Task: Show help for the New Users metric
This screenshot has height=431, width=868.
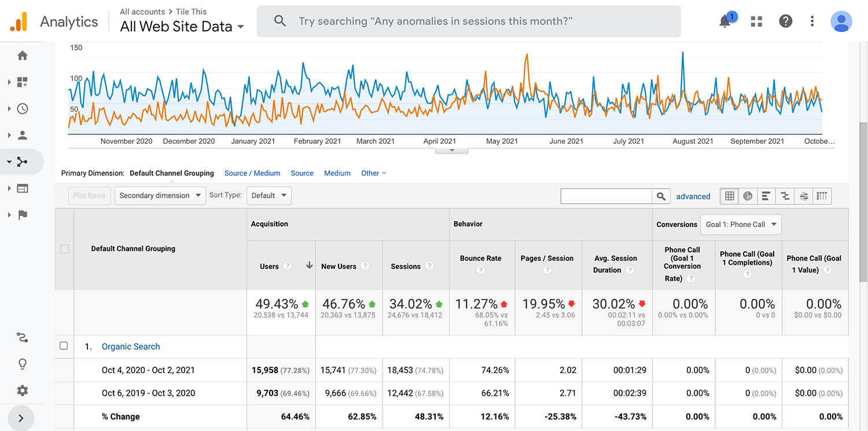Action: tap(365, 266)
